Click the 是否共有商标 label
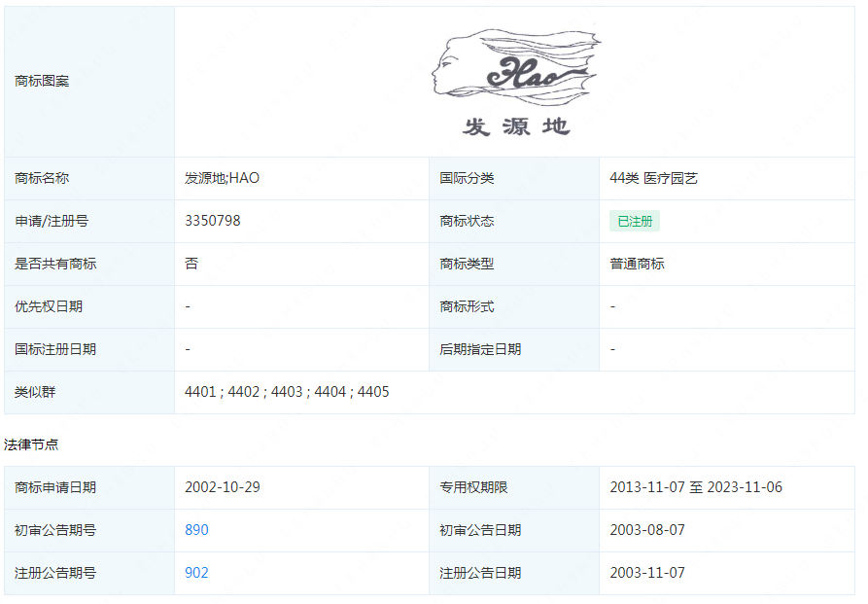The width and height of the screenshot is (868, 604). (55, 264)
